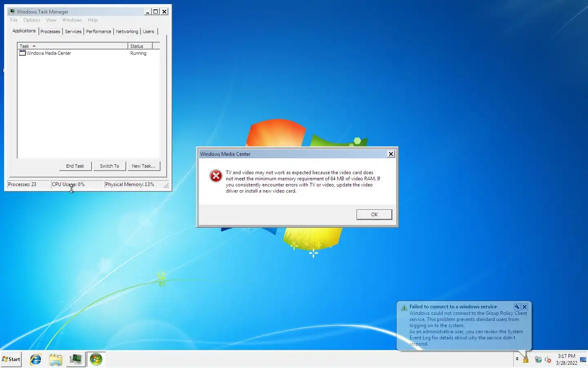The width and height of the screenshot is (588, 368).
Task: Switch to the Users tab
Action: 149,31
